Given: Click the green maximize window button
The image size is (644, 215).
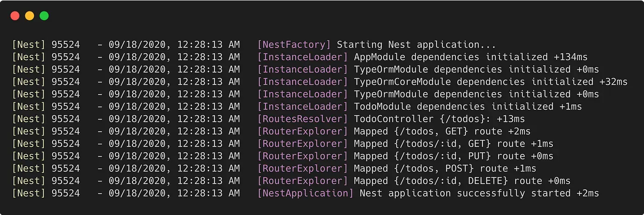Looking at the screenshot, I should pos(44,16).
